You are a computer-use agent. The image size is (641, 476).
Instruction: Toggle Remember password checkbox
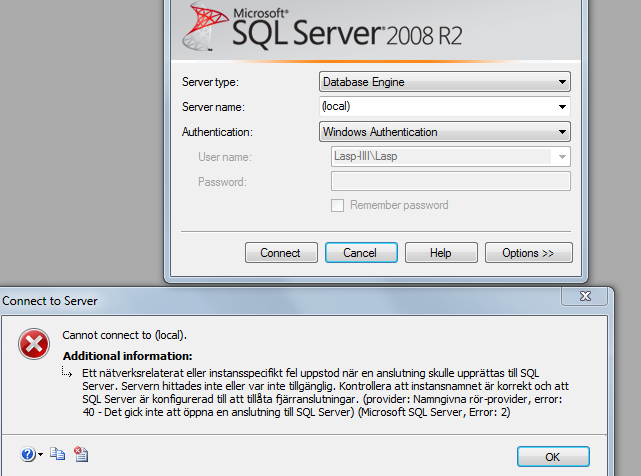[337, 205]
